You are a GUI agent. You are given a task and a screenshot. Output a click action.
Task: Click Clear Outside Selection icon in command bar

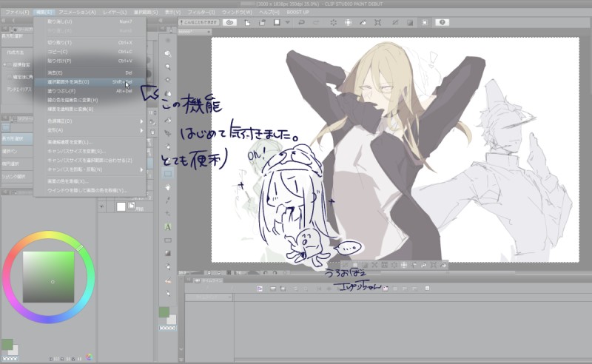click(x=348, y=23)
